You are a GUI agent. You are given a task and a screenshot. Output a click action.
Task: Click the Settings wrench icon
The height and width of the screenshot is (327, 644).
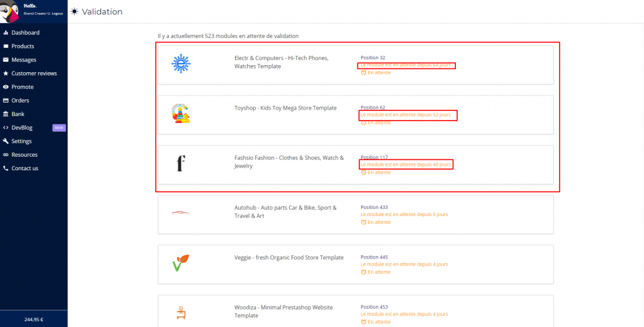coord(6,141)
